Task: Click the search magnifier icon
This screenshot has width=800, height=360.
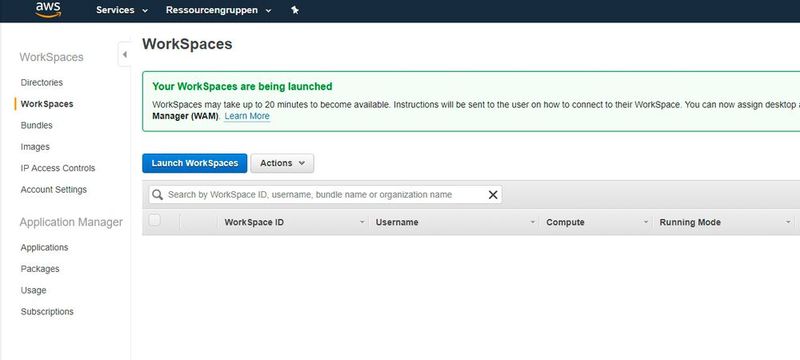Action: 158,195
